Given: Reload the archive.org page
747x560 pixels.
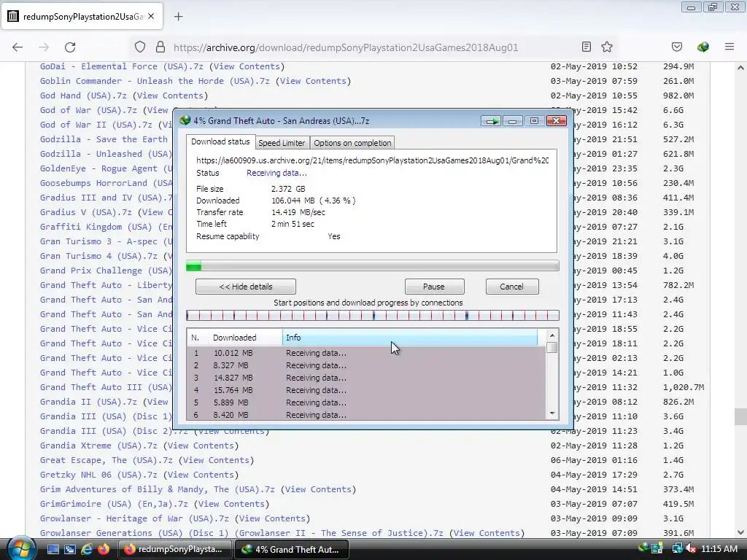Looking at the screenshot, I should (70, 47).
